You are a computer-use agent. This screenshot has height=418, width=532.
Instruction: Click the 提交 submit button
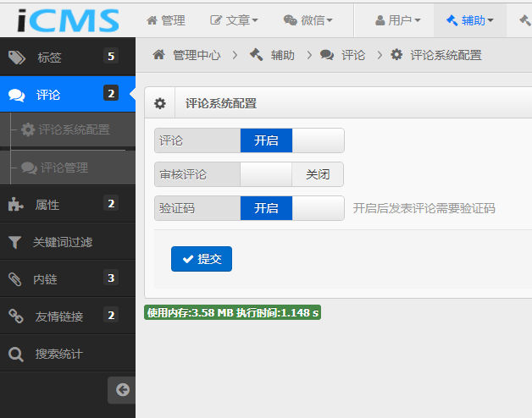[202, 259]
